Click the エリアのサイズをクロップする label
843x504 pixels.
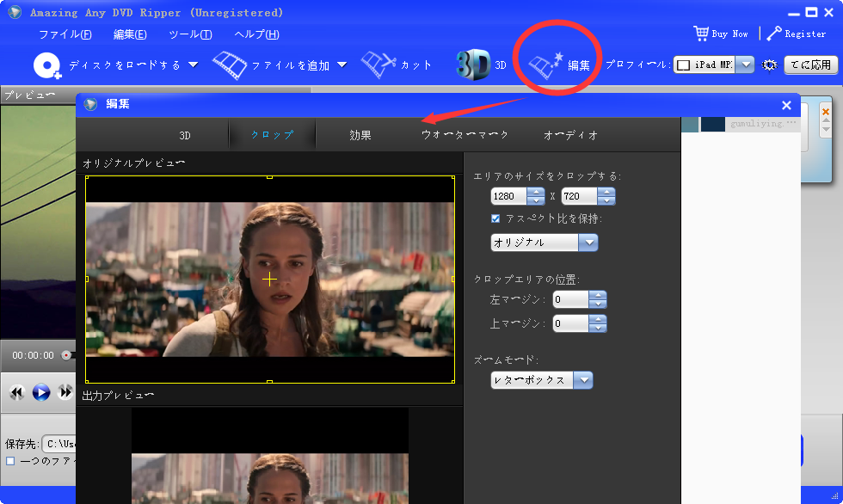click(547, 176)
